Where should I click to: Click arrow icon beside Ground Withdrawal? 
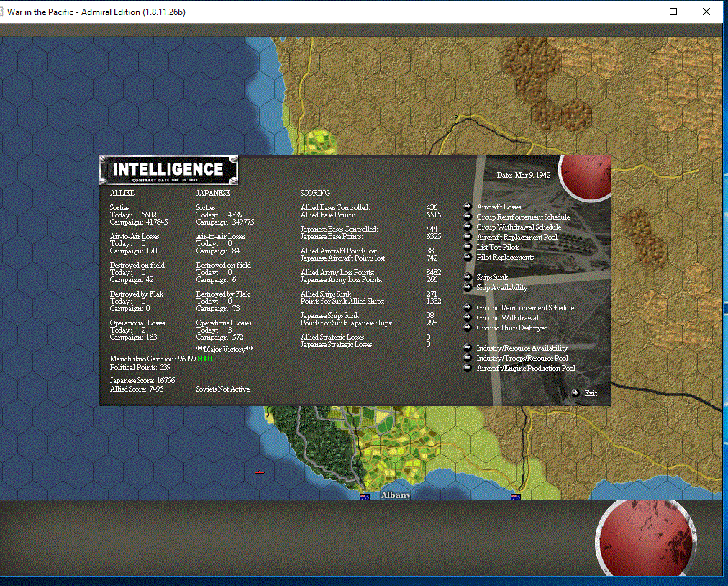pos(468,317)
